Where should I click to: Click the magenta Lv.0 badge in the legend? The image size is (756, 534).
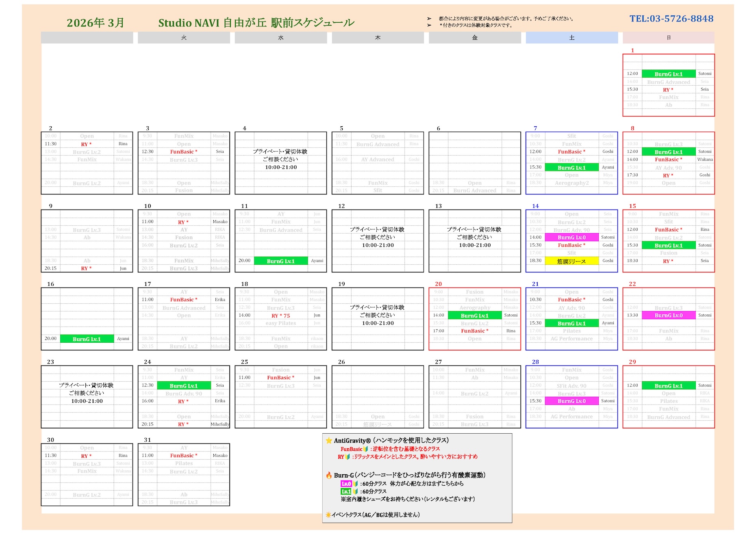click(346, 484)
